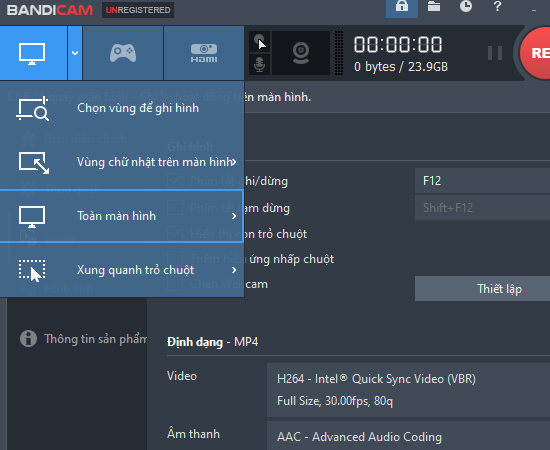This screenshot has height=450, width=550.
Task: Open the output folder icon
Action: pyautogui.click(x=434, y=6)
